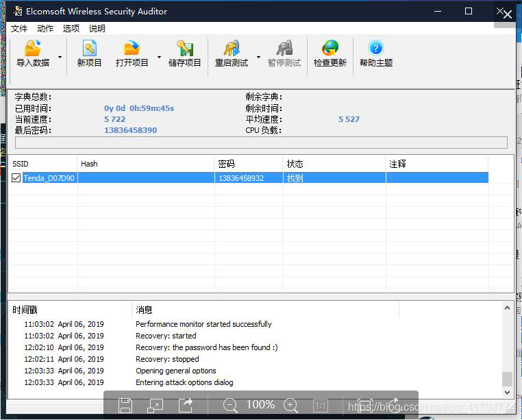Click the attack progress bar

click(x=261, y=143)
